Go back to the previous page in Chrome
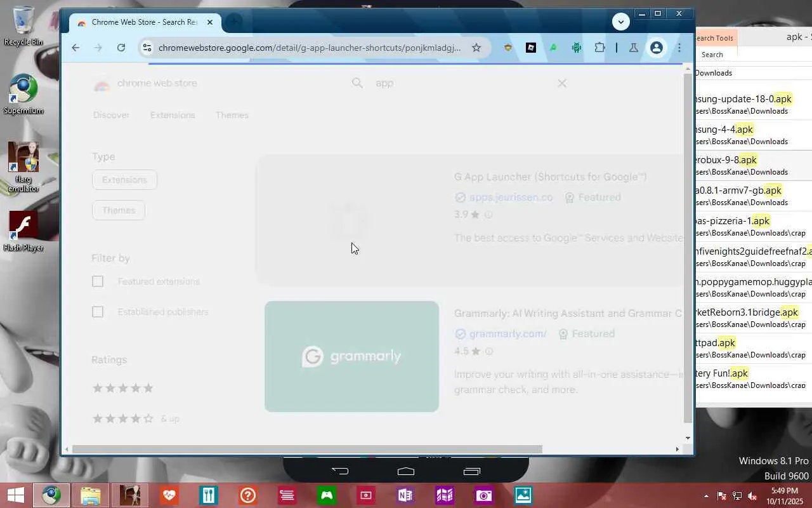The image size is (812, 508). (75, 48)
